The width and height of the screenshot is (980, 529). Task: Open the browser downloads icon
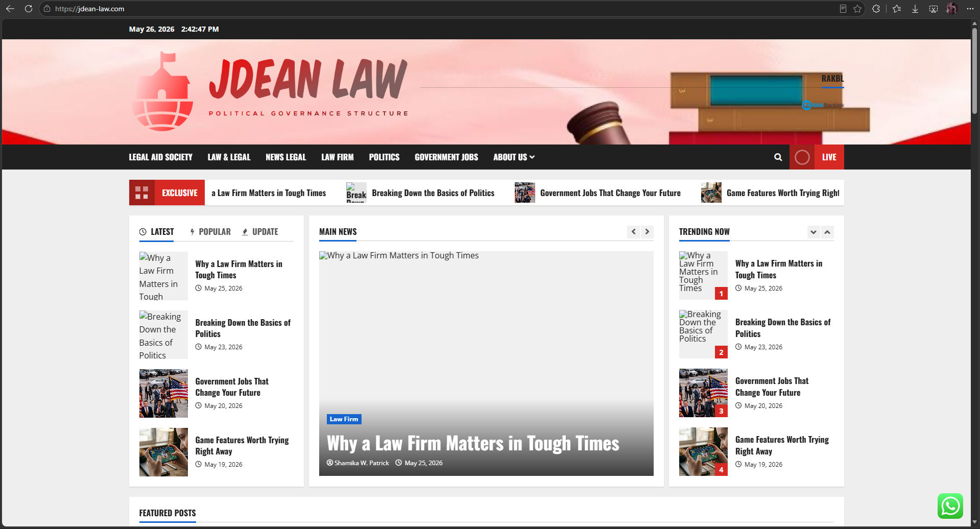(915, 9)
